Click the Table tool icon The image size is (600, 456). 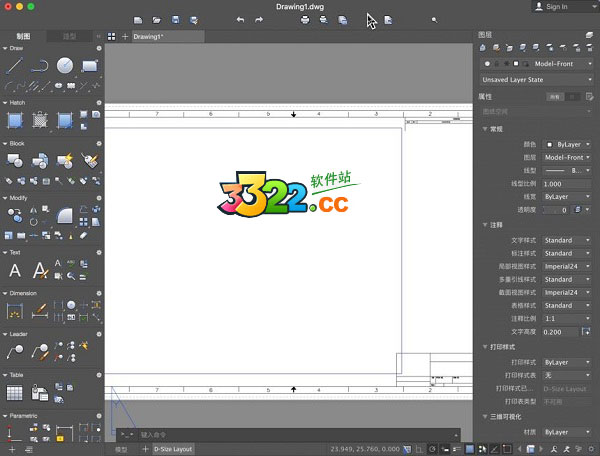(15, 393)
